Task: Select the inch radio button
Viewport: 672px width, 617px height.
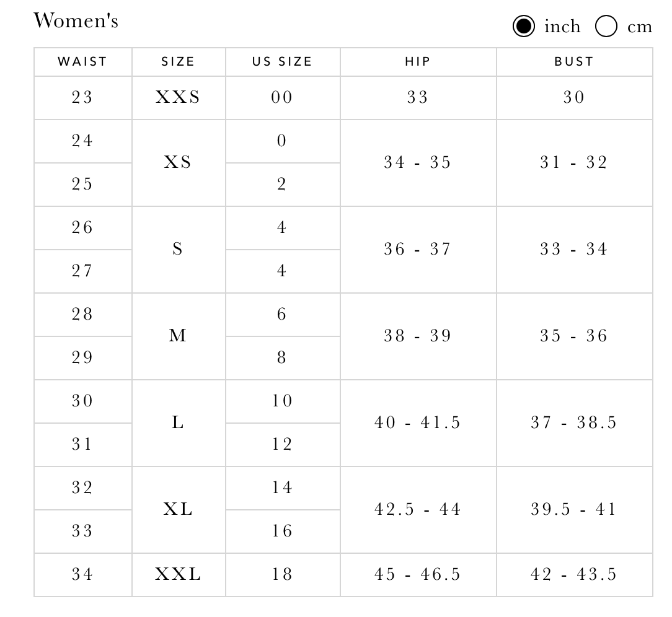Action: (523, 26)
